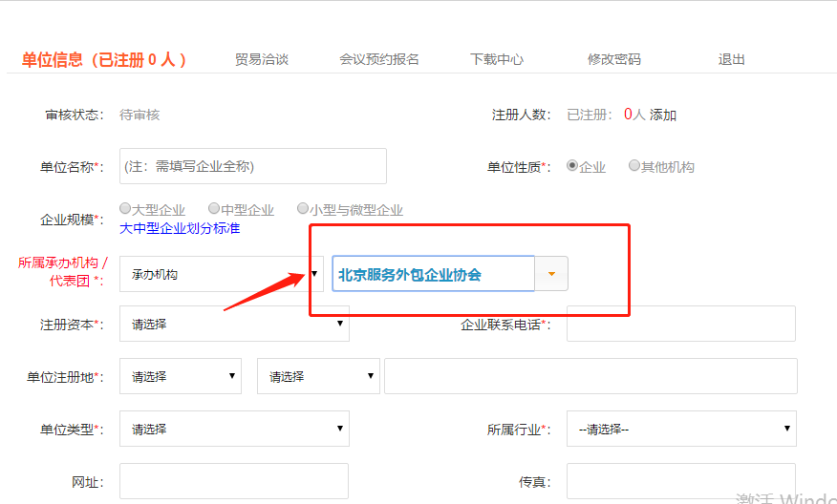This screenshot has width=837, height=504.
Task: Click orange arrow button next to 北京服务外包企业协会
Action: point(551,274)
